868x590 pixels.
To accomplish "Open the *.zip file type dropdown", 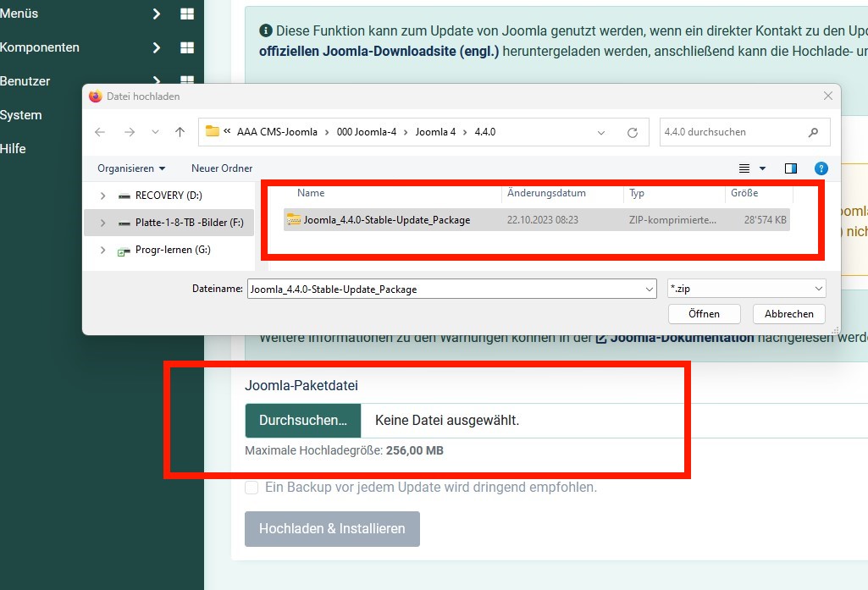I will click(x=747, y=289).
